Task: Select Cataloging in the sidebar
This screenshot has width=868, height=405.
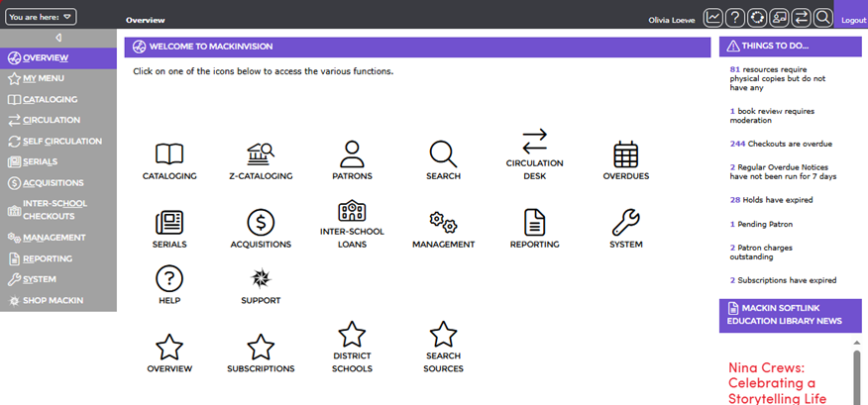Action: (x=58, y=100)
